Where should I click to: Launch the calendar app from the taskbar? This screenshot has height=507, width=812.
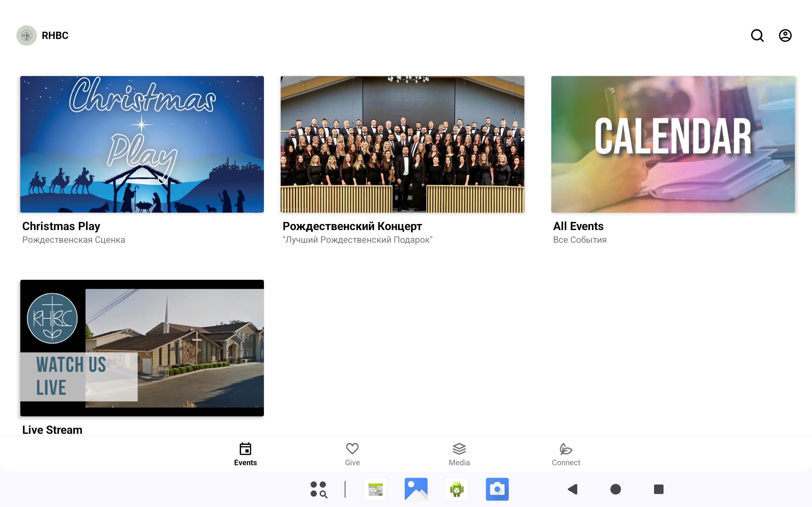pyautogui.click(x=375, y=489)
